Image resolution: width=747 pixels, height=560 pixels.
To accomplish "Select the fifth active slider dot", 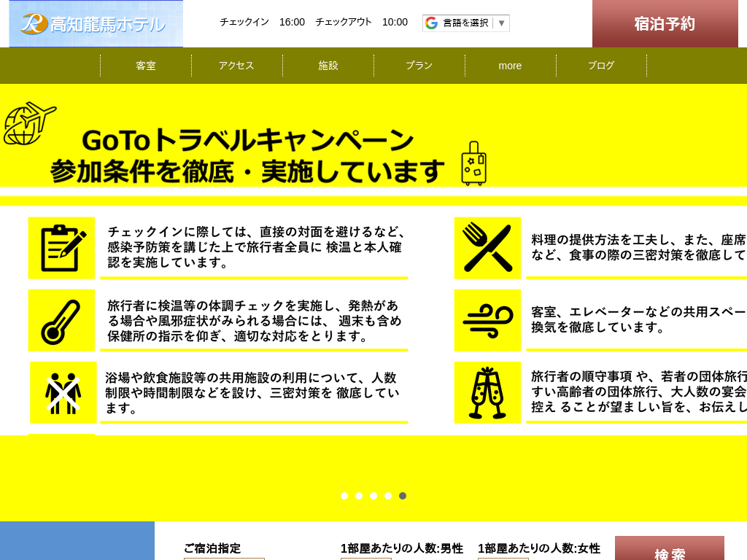I will pos(403,496).
